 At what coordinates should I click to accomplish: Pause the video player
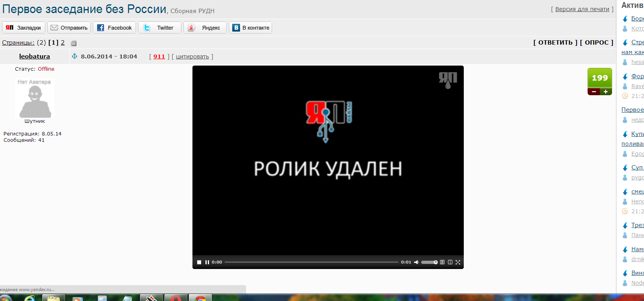pyautogui.click(x=207, y=262)
